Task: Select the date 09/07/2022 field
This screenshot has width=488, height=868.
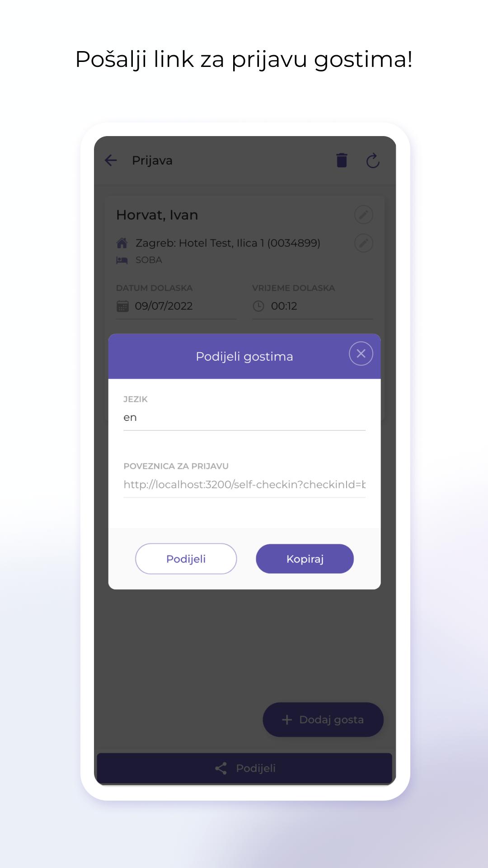Action: tap(176, 306)
